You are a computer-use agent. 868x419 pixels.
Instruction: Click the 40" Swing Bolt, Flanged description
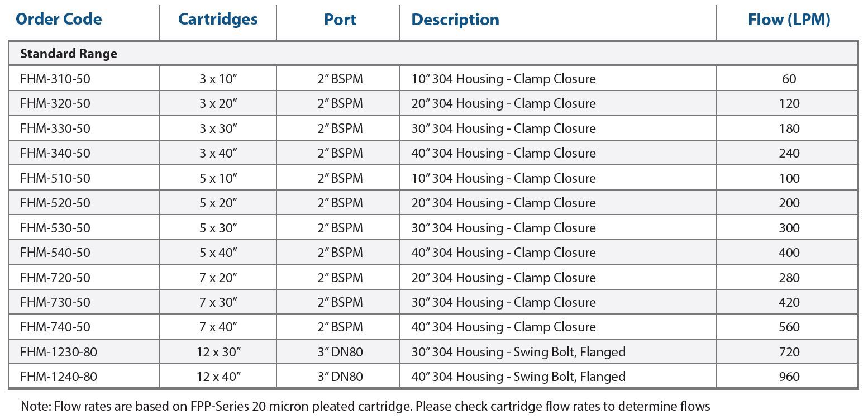(518, 377)
